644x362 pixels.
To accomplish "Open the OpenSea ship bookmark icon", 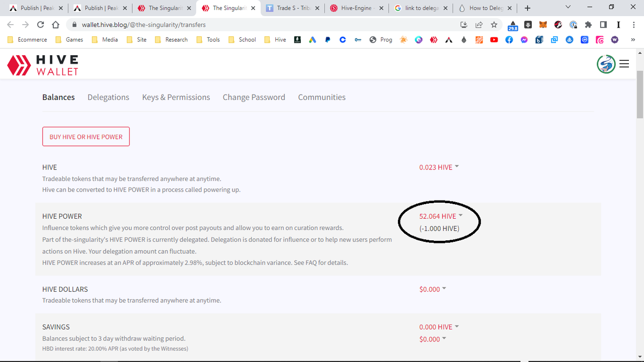I will [570, 40].
